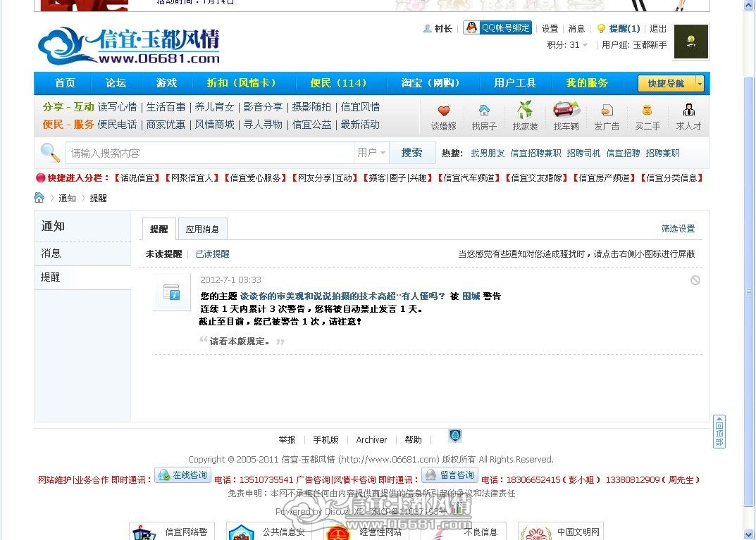Click the notification type icon beside the warning
Viewport: 756px width, 540px height.
point(172,292)
